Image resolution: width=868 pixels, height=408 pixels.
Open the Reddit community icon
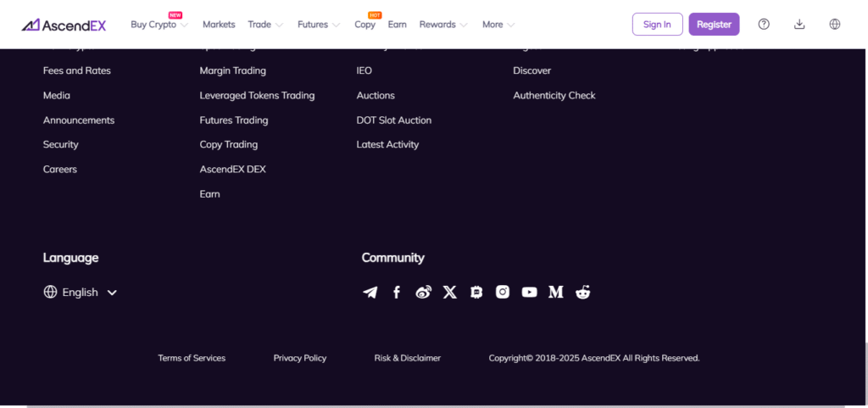[x=583, y=293]
